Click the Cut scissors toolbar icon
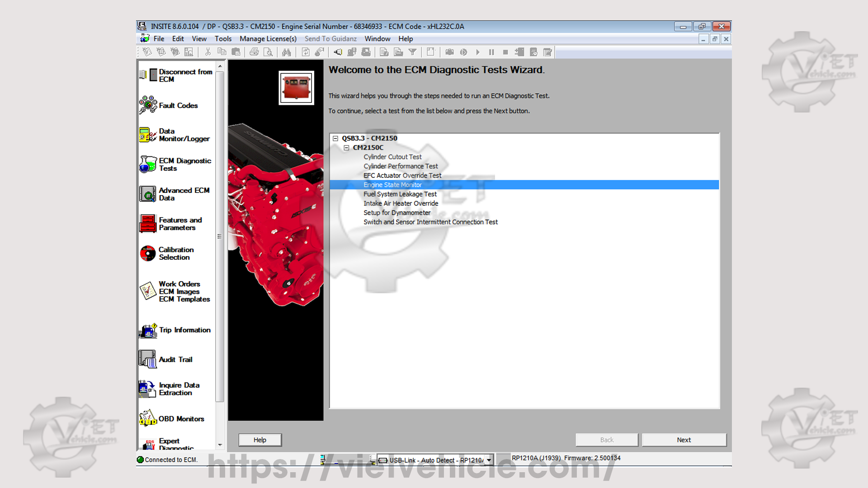868x488 pixels. pos(208,52)
